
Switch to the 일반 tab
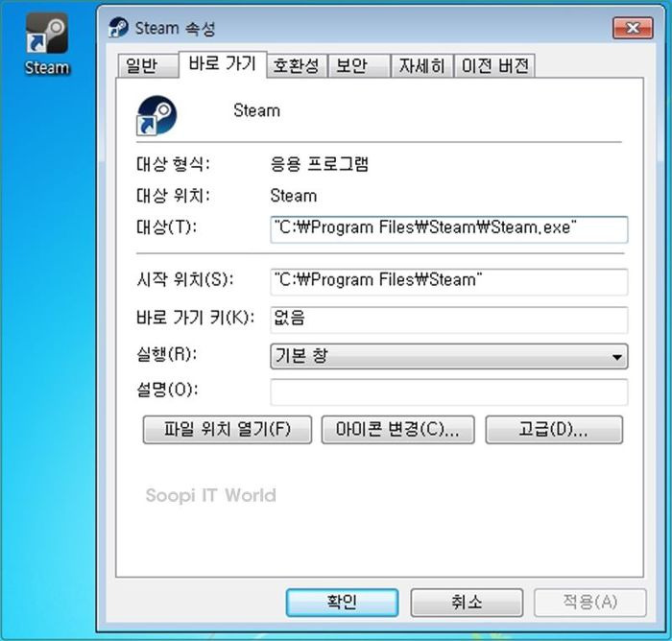[148, 66]
